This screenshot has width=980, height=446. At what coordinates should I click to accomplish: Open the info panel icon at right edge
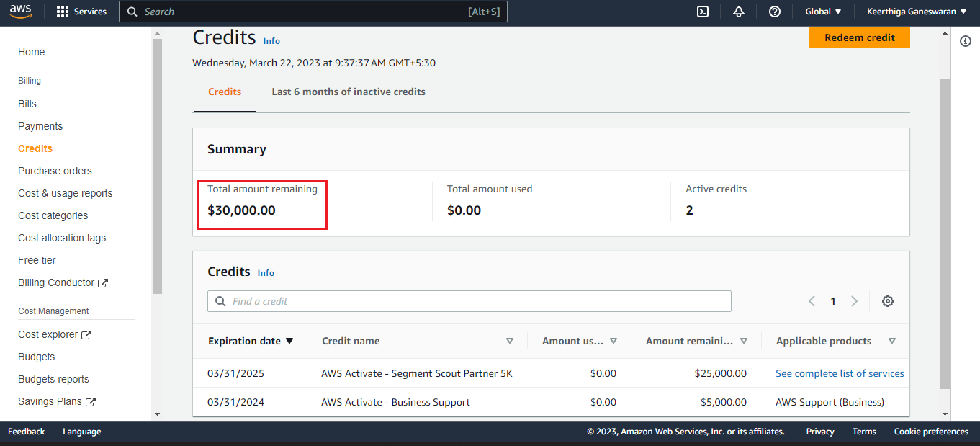(966, 41)
